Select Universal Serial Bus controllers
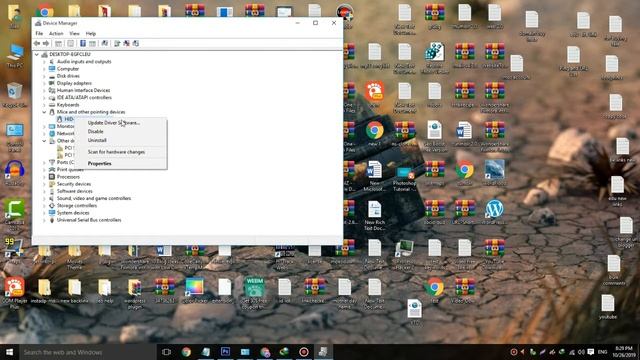The image size is (640, 360). [x=89, y=220]
